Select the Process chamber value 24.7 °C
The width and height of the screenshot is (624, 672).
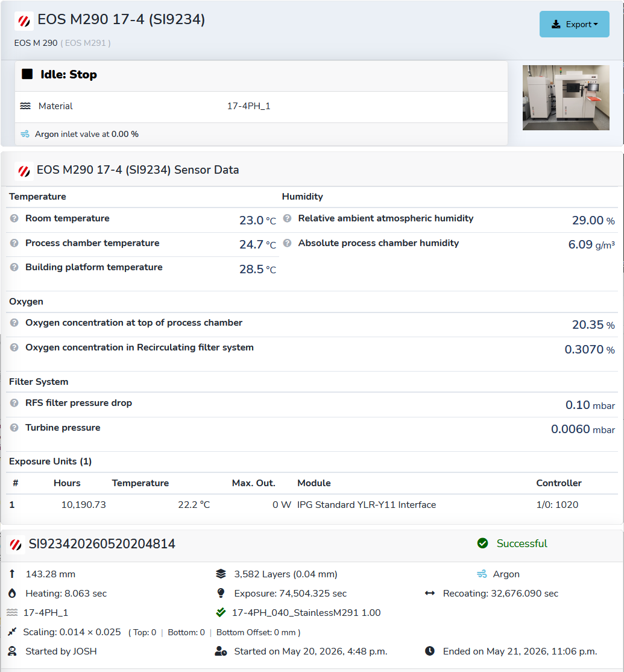[x=257, y=244]
